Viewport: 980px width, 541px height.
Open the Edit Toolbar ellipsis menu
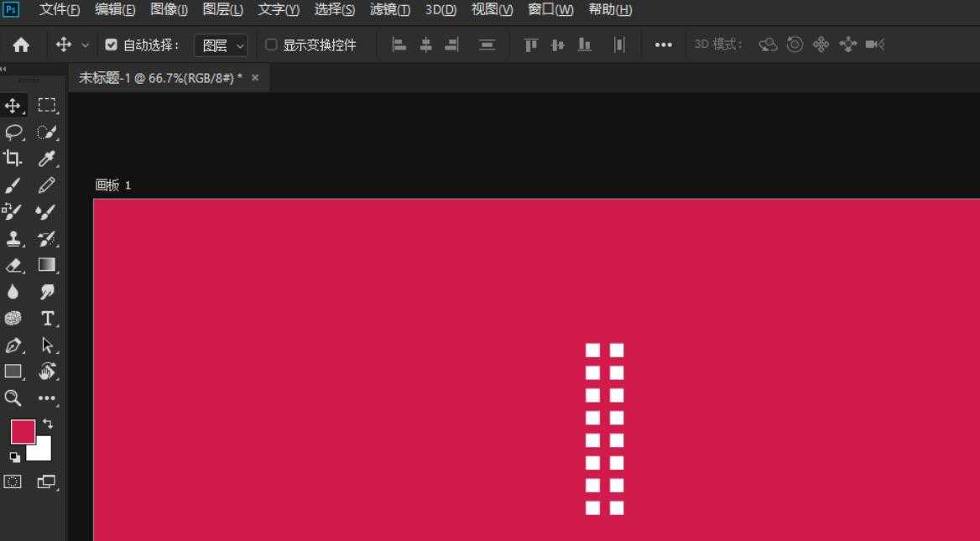click(x=47, y=398)
